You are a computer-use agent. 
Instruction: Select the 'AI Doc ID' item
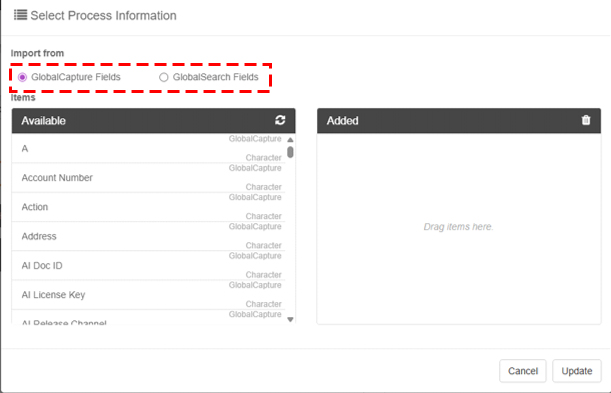pos(148,265)
